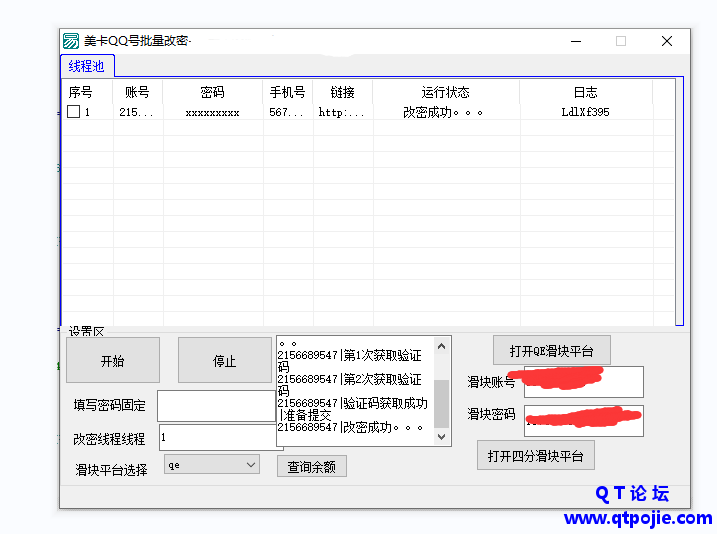Click the 手机号 column header
The height and width of the screenshot is (534, 717).
(x=288, y=92)
